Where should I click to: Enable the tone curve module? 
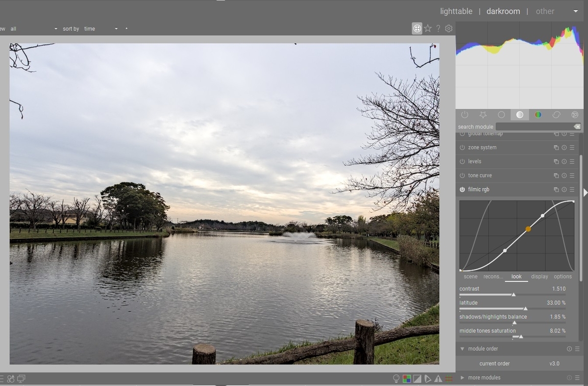[462, 176]
